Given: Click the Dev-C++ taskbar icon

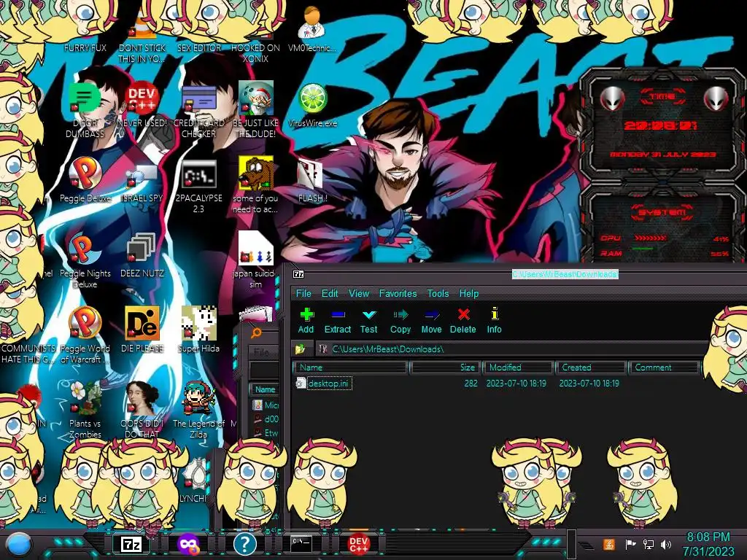Looking at the screenshot, I should (358, 544).
